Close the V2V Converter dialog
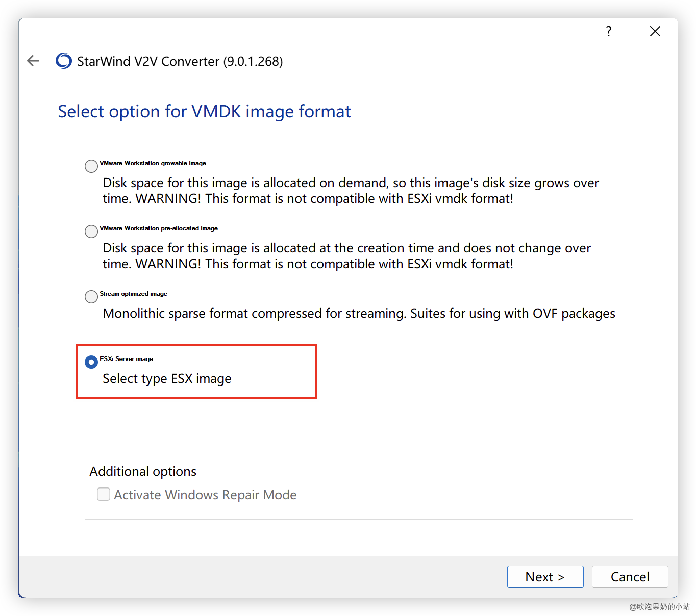The image size is (696, 616). (x=655, y=31)
